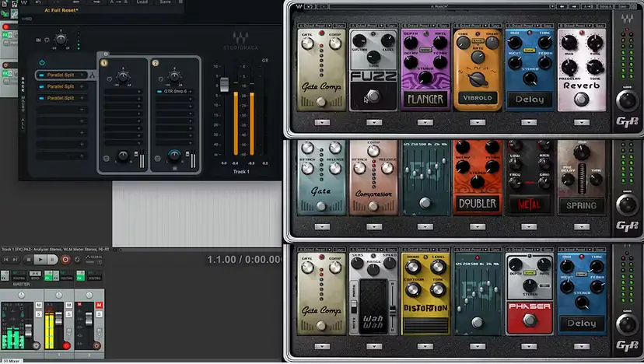Toggle the Compressor pedal footswitch
The height and width of the screenshot is (364, 644).
point(373,206)
